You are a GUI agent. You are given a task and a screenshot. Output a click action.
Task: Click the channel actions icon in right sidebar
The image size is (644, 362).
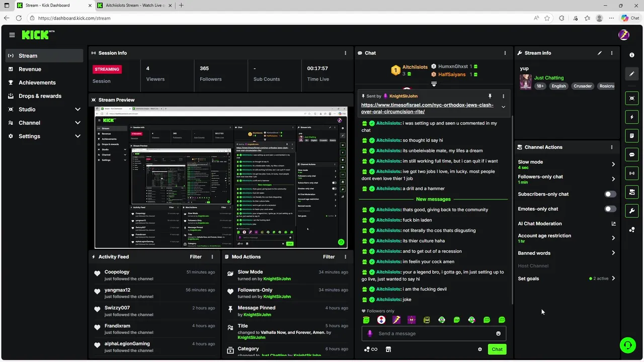(x=632, y=192)
